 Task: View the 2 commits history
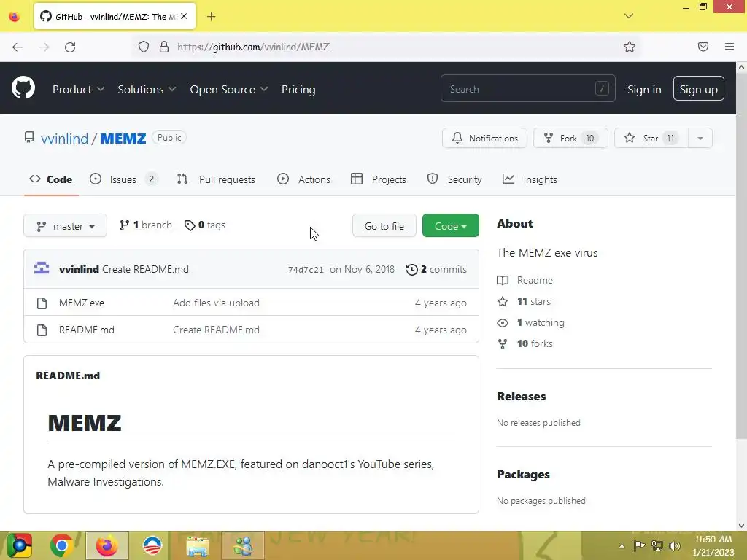(x=436, y=270)
